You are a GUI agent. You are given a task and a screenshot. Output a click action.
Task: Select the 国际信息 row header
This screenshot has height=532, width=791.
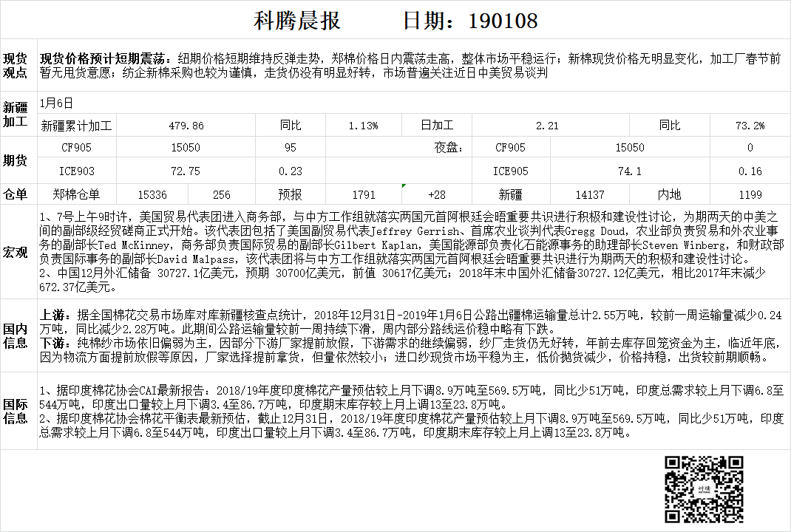(x=16, y=412)
